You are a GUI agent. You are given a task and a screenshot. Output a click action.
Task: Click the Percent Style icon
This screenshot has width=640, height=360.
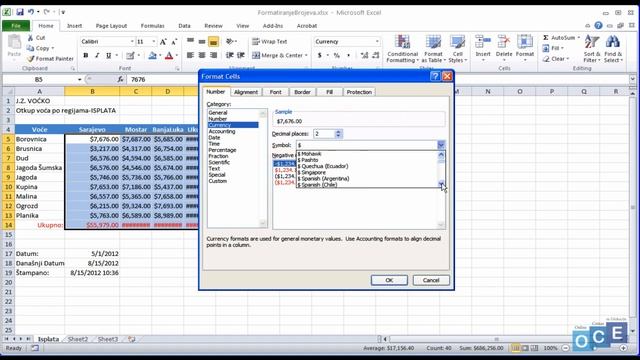(337, 55)
